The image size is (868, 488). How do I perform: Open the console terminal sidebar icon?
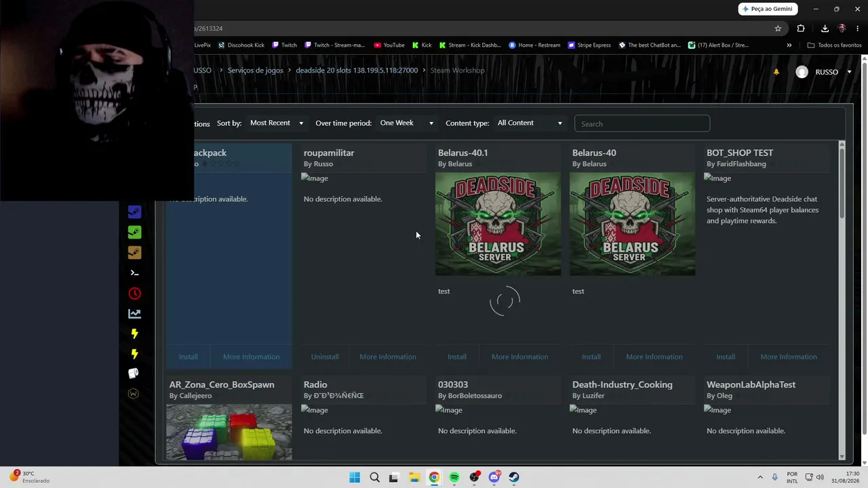tap(134, 273)
